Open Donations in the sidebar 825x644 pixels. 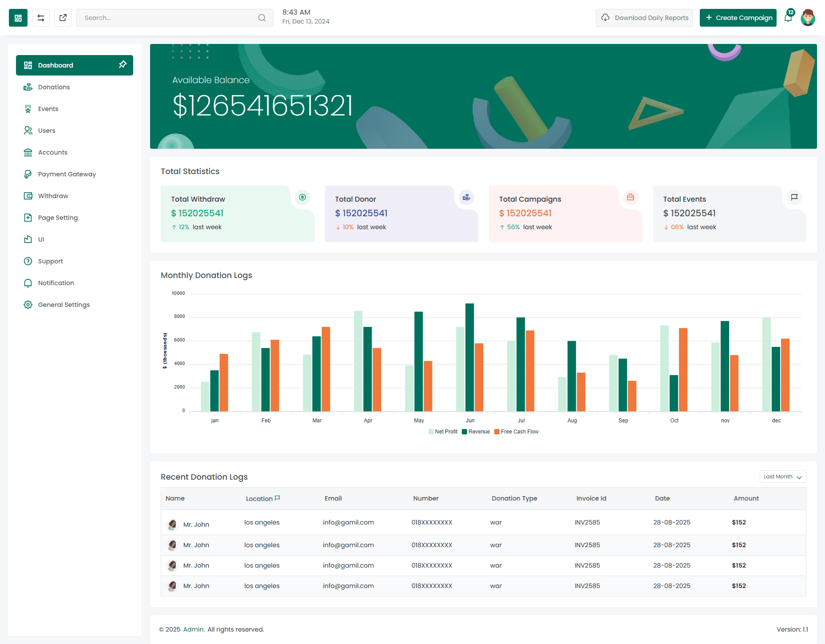click(x=75, y=87)
